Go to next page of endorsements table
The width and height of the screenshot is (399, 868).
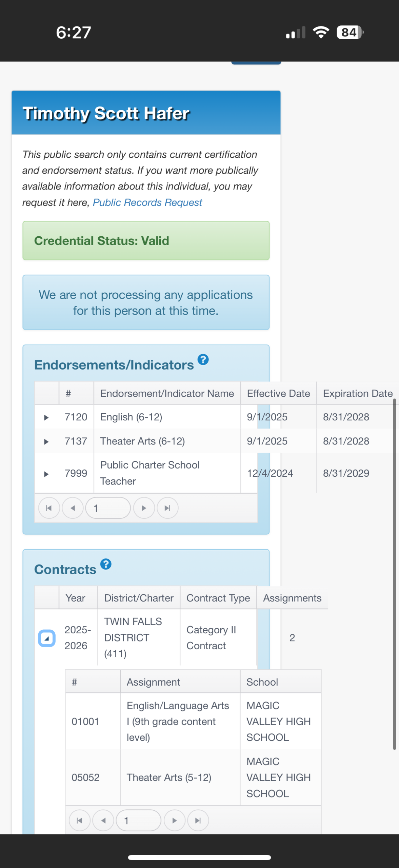coord(144,508)
